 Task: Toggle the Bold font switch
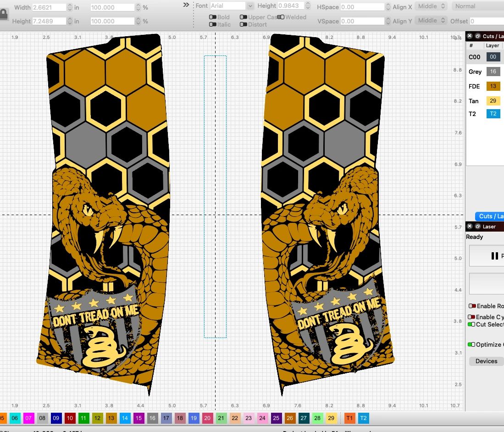tap(213, 17)
